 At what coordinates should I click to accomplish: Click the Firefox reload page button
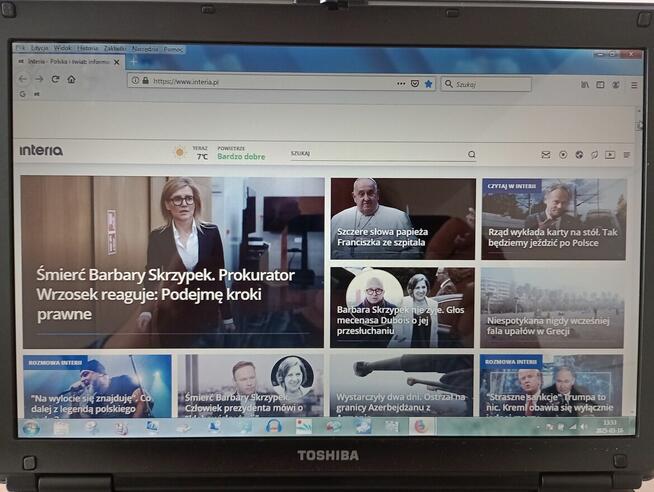(x=55, y=79)
